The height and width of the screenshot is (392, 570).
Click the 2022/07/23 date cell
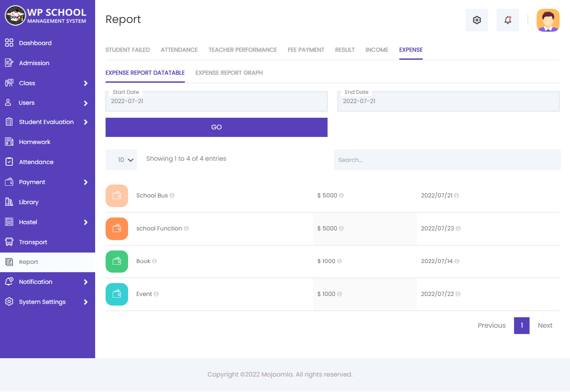437,228
